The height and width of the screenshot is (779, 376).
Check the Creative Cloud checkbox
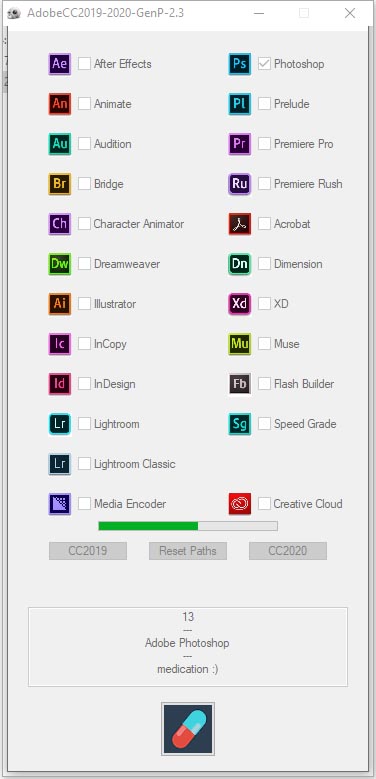(x=264, y=503)
